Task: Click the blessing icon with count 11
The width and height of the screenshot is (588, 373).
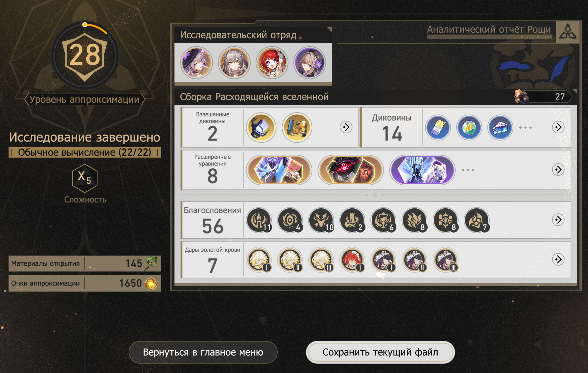Action: (259, 220)
